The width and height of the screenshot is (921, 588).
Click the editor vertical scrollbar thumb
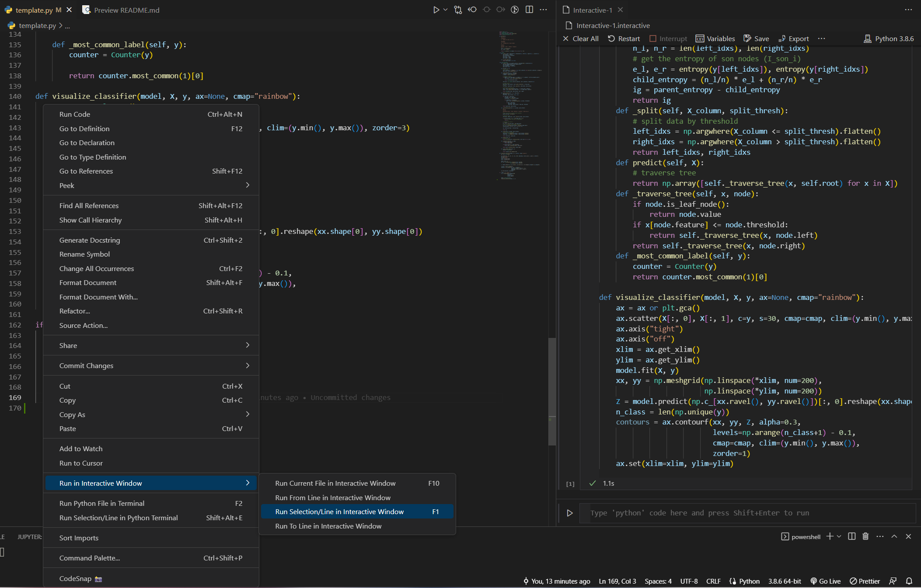(x=552, y=391)
